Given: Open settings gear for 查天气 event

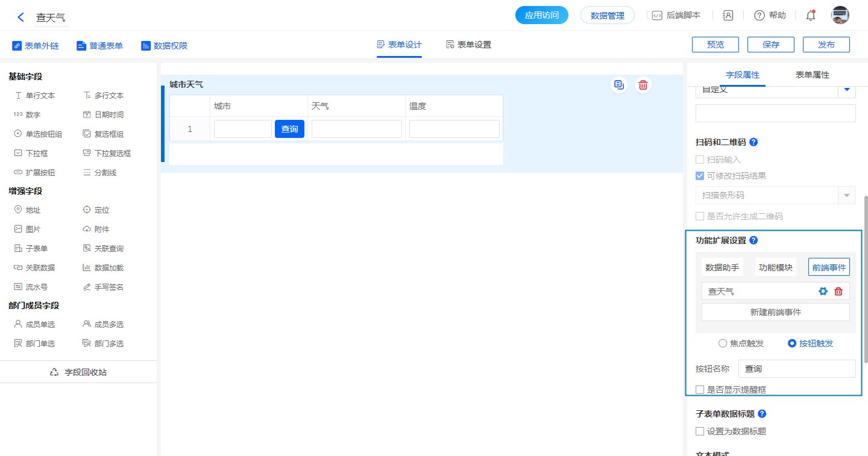Looking at the screenshot, I should pos(823,292).
